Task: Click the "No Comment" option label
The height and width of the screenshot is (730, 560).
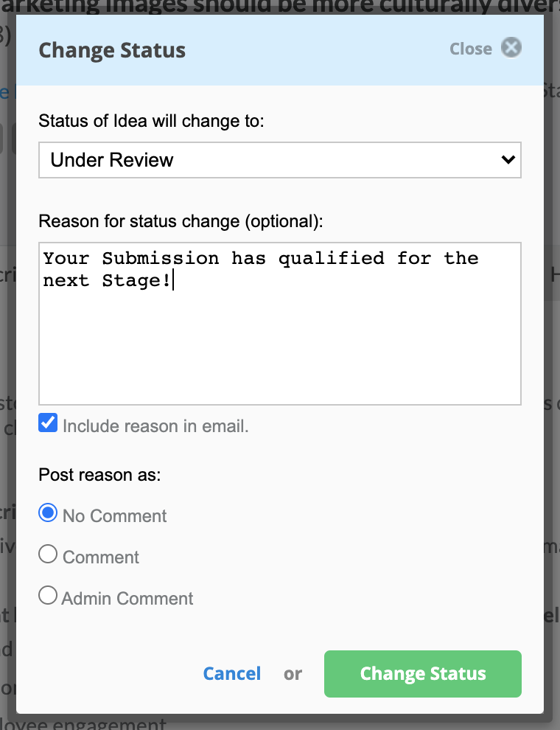Action: pyautogui.click(x=114, y=516)
